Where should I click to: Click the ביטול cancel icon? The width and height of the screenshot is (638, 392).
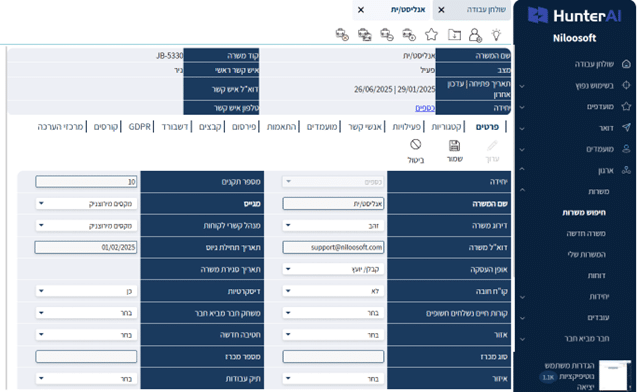pos(415,145)
